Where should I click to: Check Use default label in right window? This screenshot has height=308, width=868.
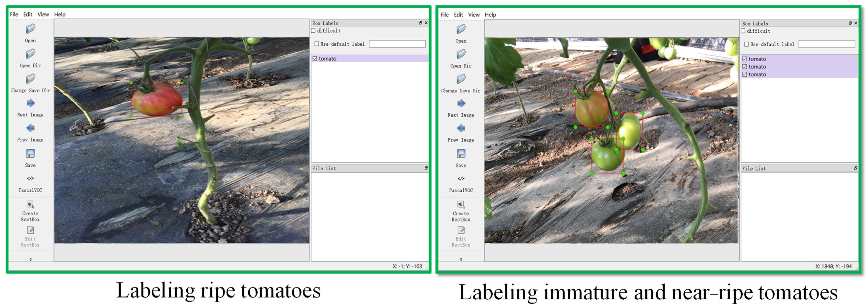(747, 44)
